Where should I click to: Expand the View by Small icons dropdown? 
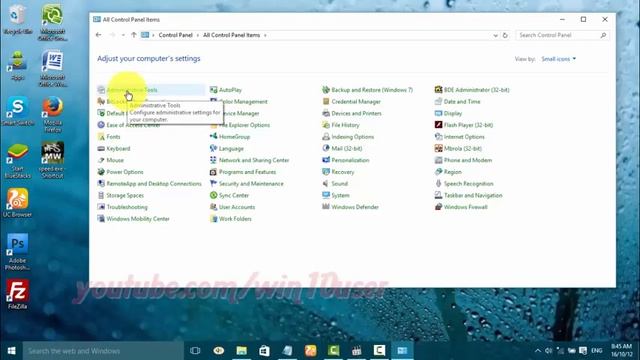click(558, 59)
